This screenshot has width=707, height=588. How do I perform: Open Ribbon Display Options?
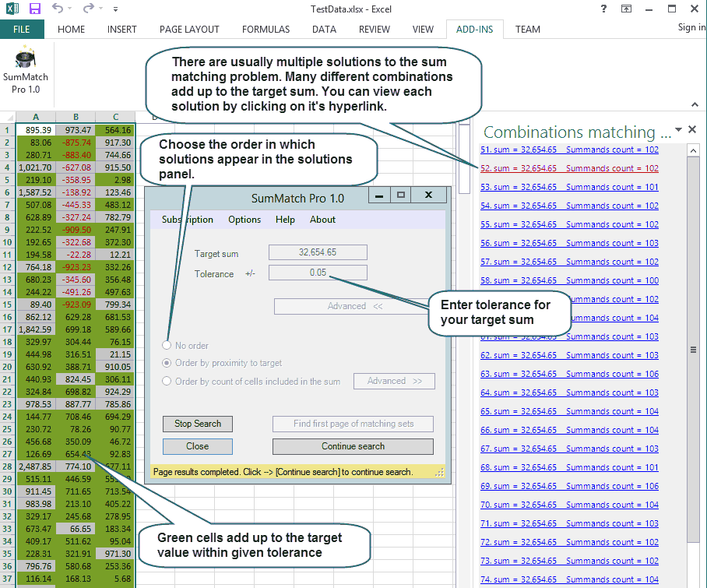626,9
